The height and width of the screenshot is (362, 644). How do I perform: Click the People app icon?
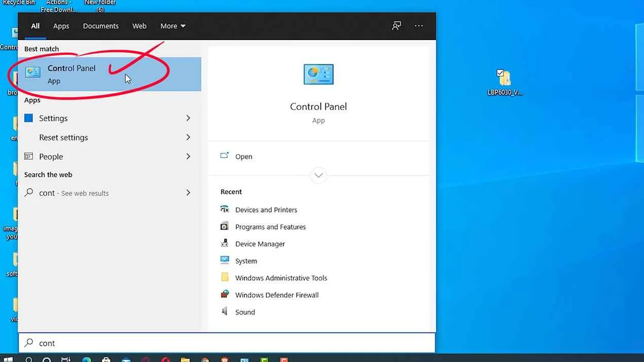(29, 157)
